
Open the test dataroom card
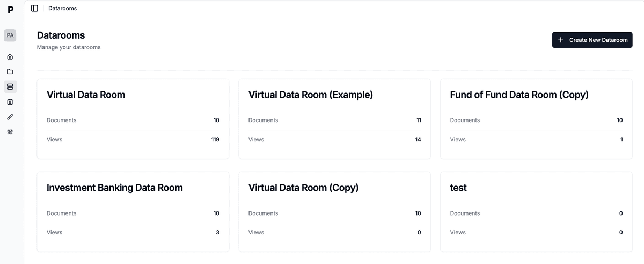point(458,188)
